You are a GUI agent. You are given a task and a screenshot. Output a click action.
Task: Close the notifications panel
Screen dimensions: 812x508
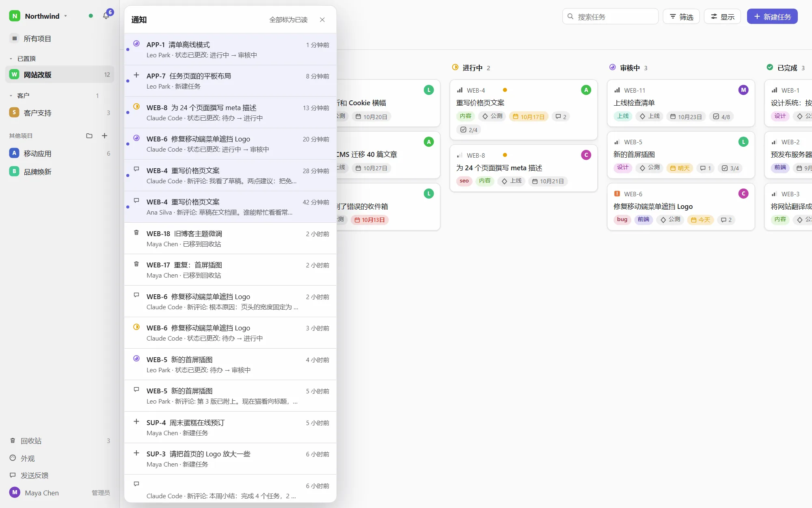322,20
